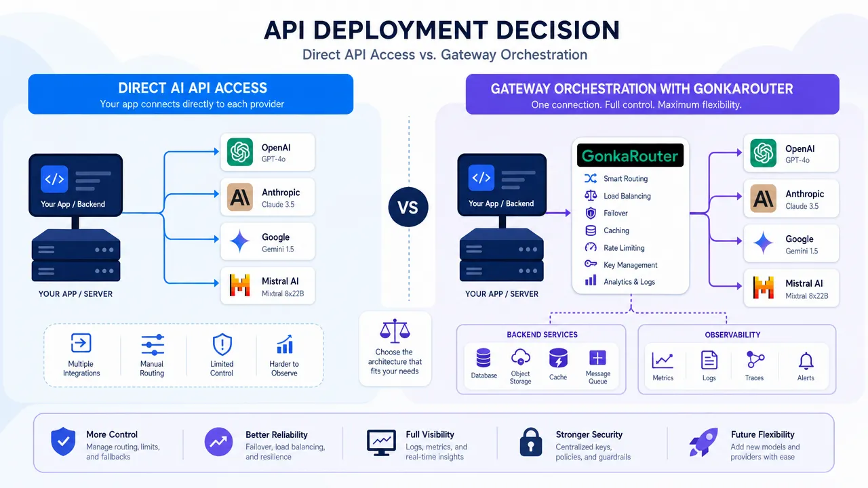Open the OpenAI card under Direct AI API Access
868x488 pixels.
(268, 152)
